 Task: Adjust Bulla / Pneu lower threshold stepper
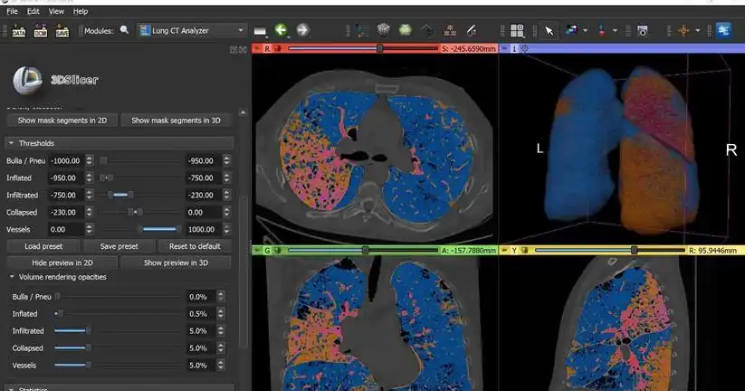[x=89, y=161]
